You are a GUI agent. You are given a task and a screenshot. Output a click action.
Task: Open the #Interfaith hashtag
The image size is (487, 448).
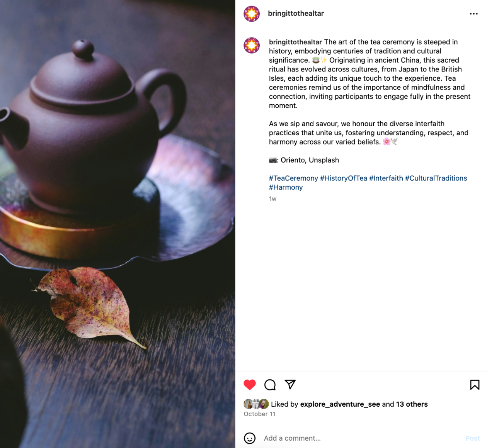coord(386,178)
